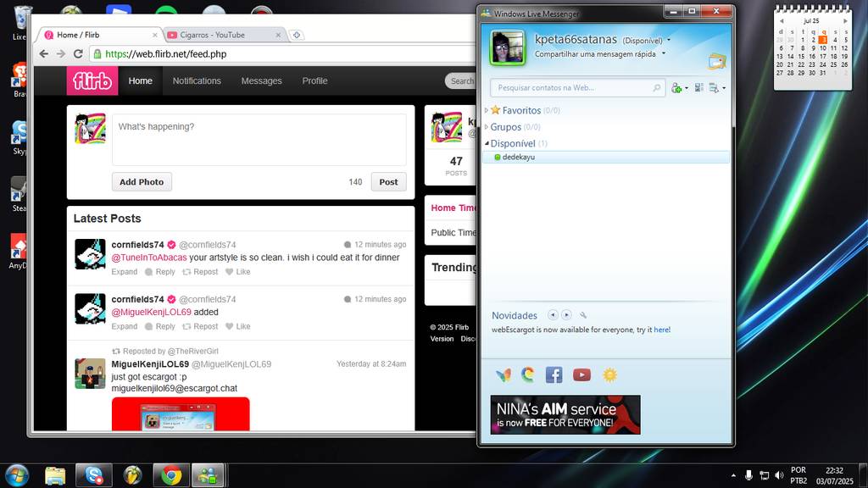Click the Flirb logo

(92, 80)
